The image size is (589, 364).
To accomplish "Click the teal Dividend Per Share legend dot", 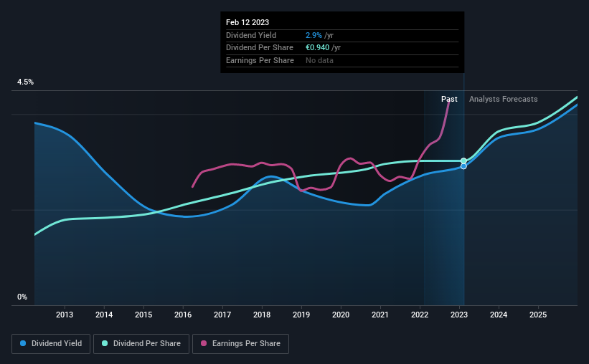I will point(105,343).
